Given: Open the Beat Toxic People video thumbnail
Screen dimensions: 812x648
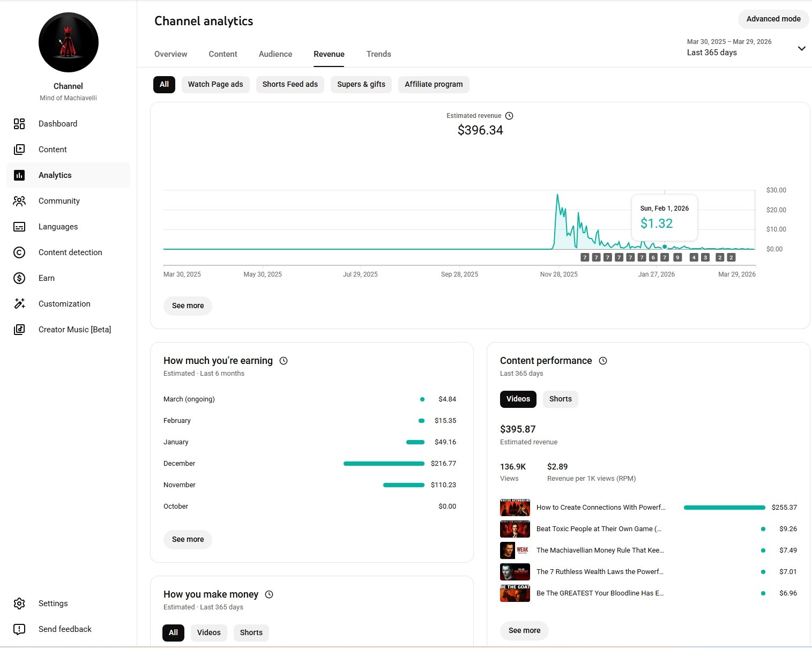Looking at the screenshot, I should pos(515,529).
